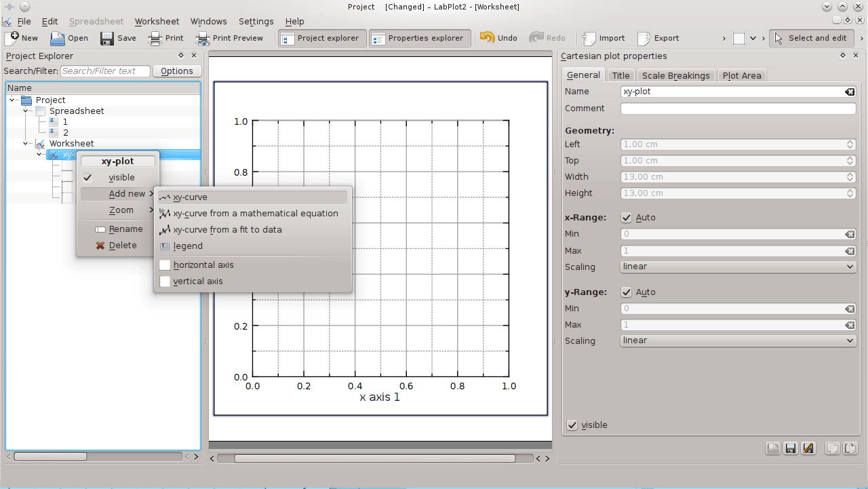
Task: Click the floppy disk icon in properties panel
Action: (790, 448)
